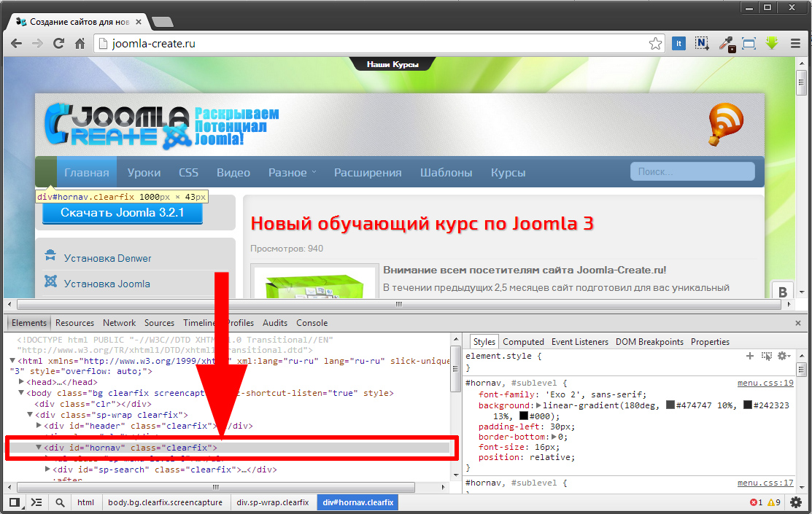812x514 pixels.
Task: Add new style rule plus icon
Action: click(749, 356)
